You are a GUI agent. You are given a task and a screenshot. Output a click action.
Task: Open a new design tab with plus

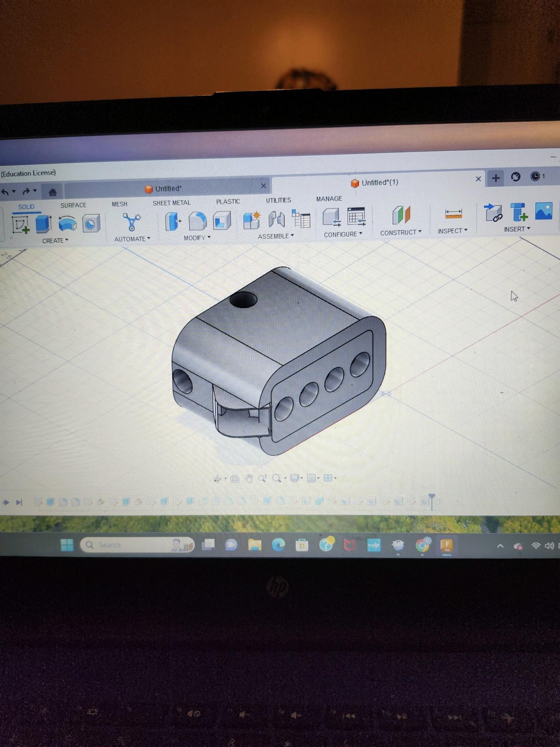(496, 178)
